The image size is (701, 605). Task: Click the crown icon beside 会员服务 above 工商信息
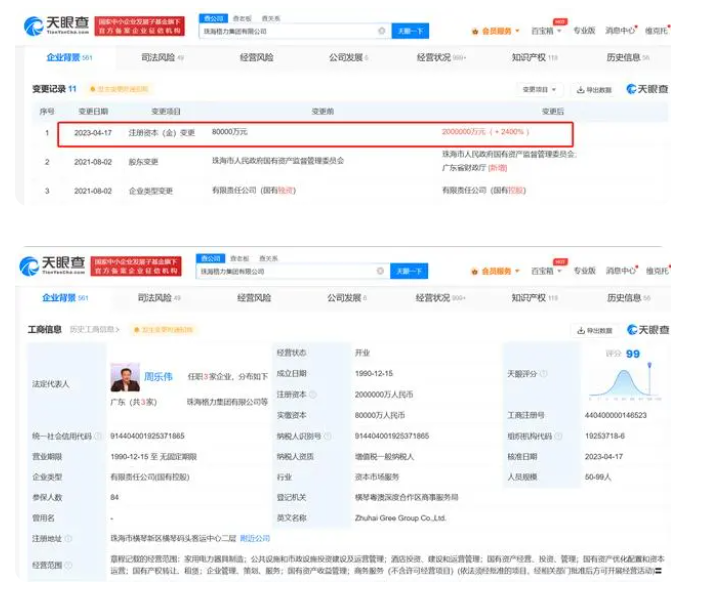tap(475, 271)
